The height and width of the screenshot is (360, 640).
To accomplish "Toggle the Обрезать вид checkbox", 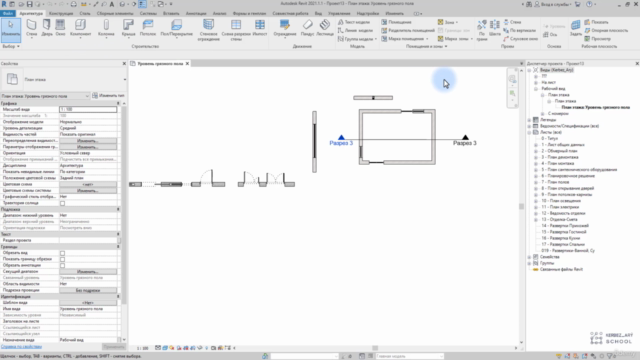I will tap(62, 253).
